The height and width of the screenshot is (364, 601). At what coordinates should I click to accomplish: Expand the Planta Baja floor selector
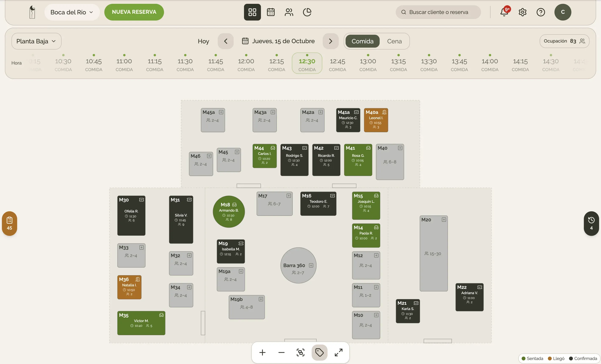pyautogui.click(x=36, y=41)
